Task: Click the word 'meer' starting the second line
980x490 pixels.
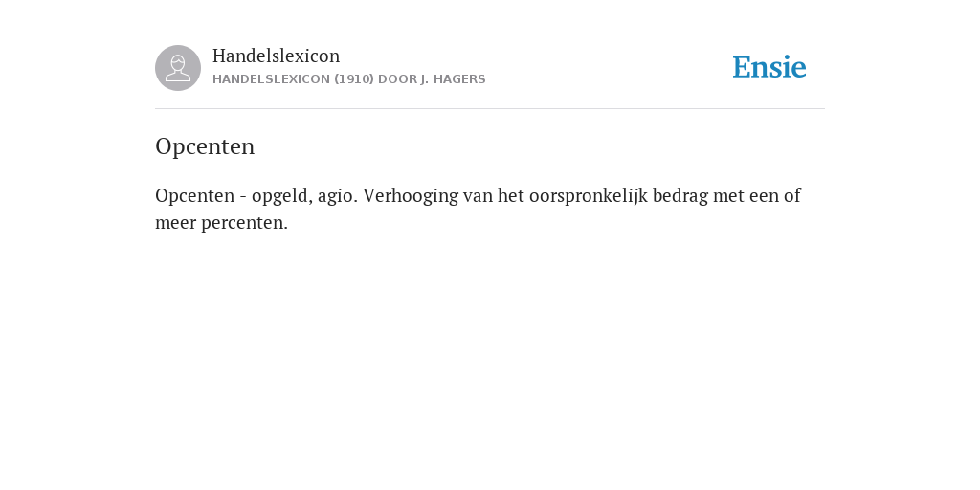Action: [x=176, y=223]
